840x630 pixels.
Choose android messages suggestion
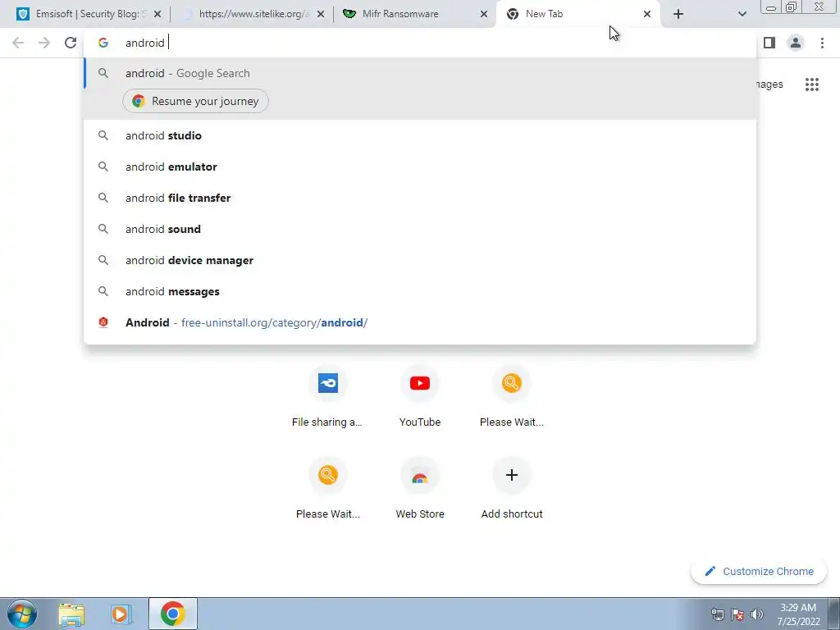[420, 291]
